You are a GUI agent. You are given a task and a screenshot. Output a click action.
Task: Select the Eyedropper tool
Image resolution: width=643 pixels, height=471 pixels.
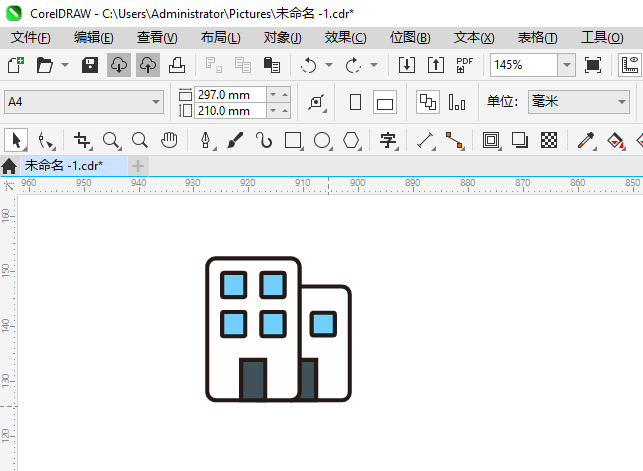[586, 141]
